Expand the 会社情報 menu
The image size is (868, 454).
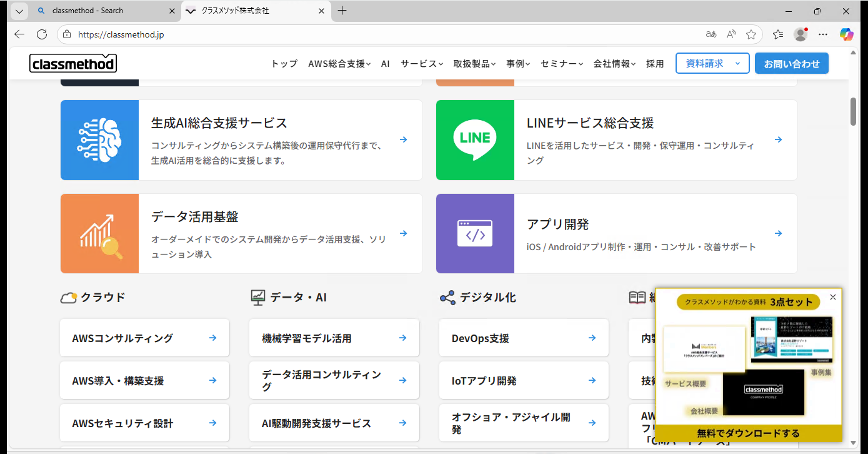tap(614, 64)
